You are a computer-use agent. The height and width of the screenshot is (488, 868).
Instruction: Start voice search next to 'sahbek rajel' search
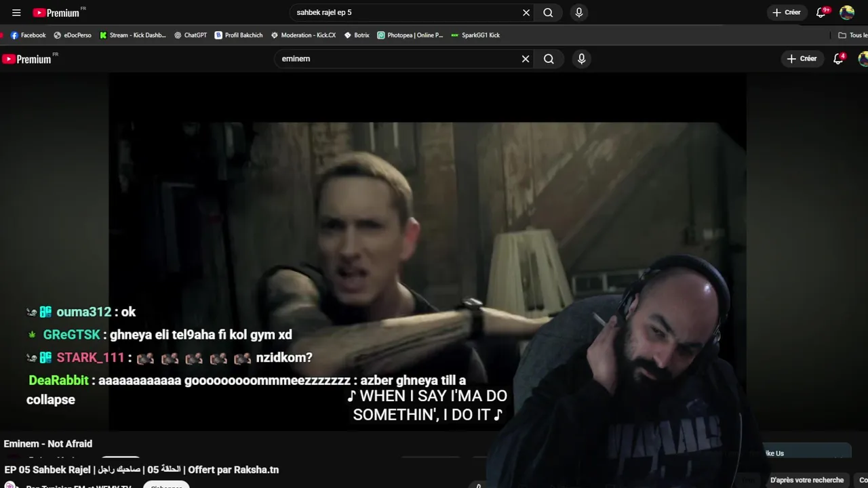(578, 12)
